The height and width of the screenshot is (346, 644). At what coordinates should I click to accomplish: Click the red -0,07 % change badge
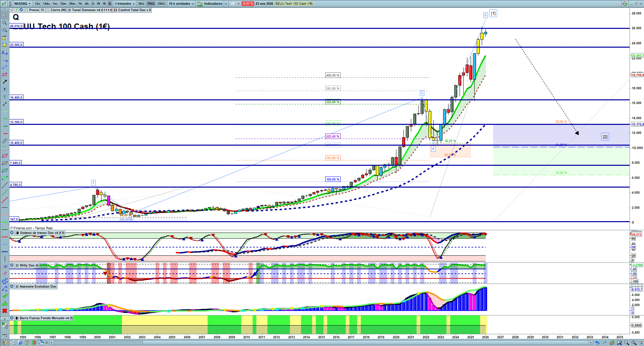click(248, 4)
